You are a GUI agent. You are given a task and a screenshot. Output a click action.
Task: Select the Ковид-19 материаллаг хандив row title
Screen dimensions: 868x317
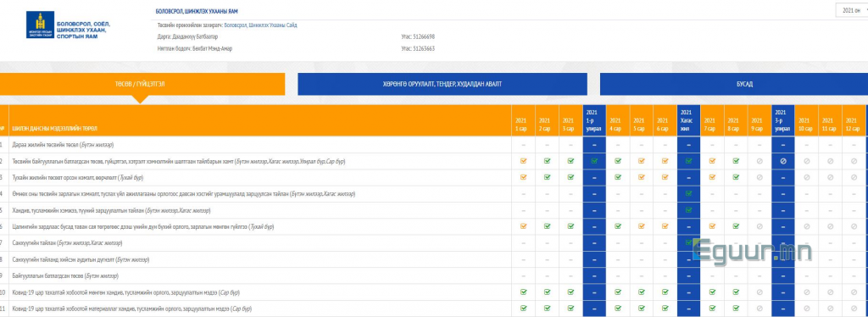[x=131, y=309]
